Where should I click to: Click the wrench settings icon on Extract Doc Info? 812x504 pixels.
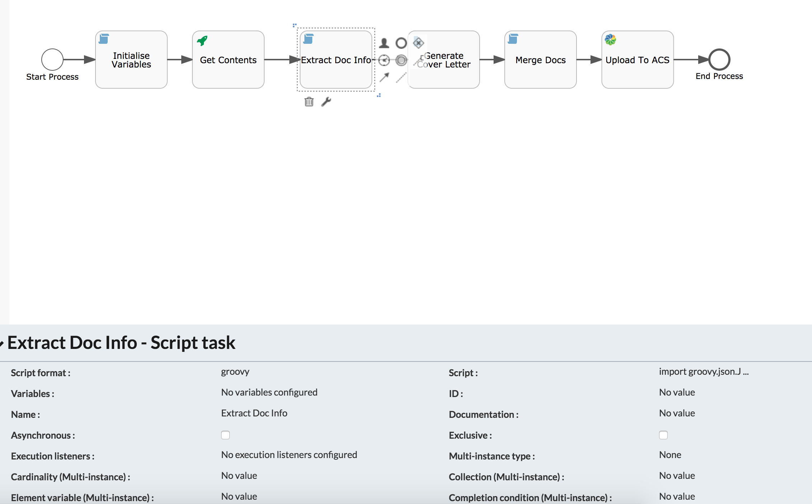326,101
